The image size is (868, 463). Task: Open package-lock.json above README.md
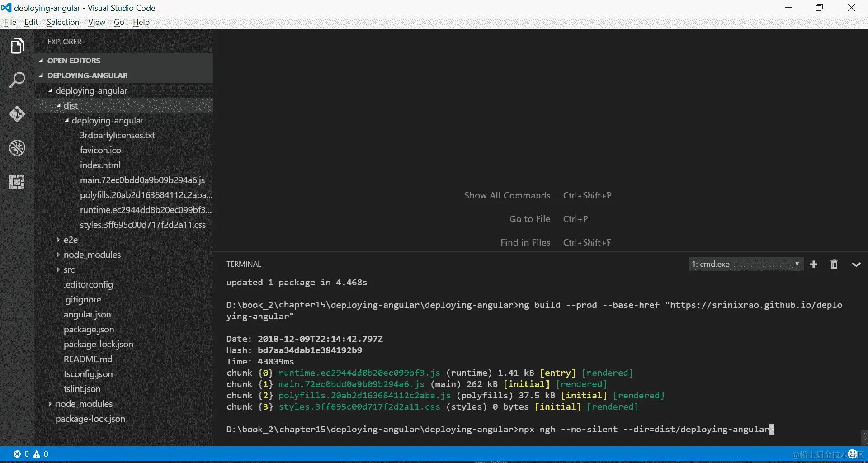[x=99, y=344]
